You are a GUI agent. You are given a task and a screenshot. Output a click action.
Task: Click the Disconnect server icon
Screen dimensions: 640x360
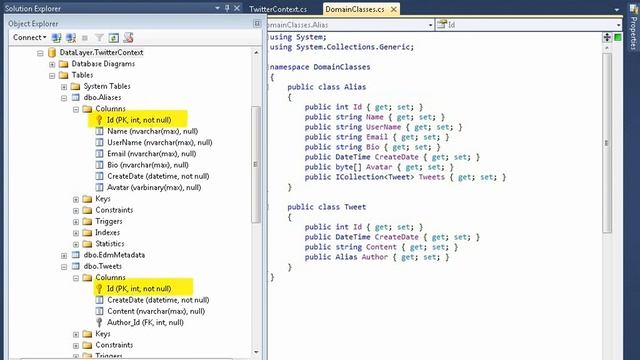coord(71,38)
